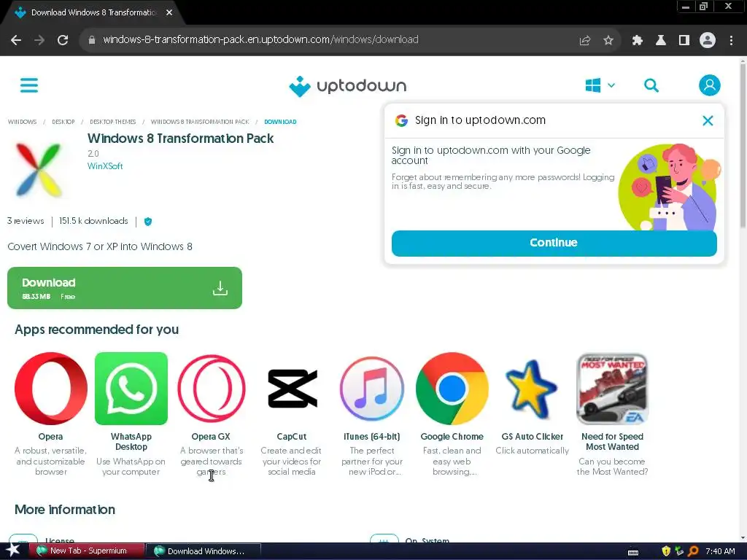The height and width of the screenshot is (560, 747).
Task: Click the orange magnifier tray icon
Action: (693, 551)
